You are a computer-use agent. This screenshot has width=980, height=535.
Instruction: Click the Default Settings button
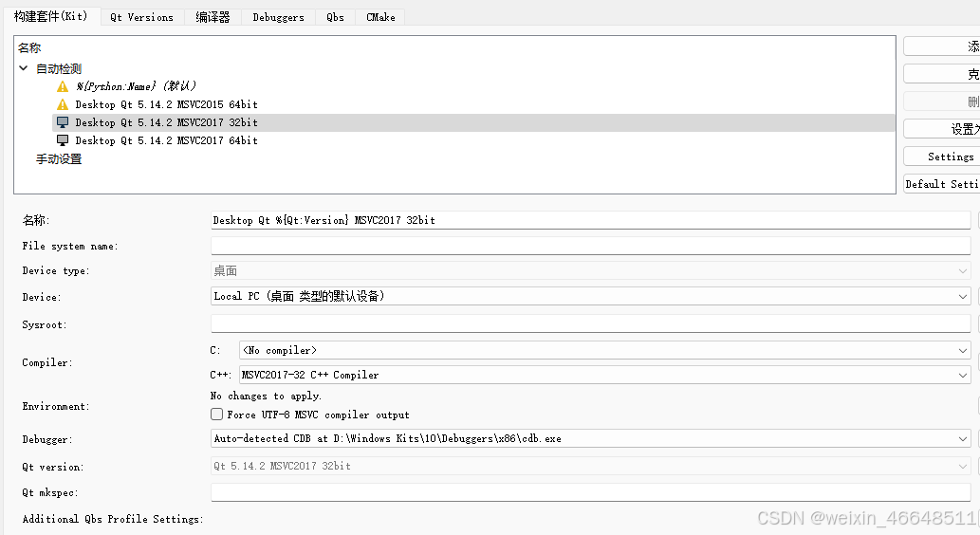[941, 184]
